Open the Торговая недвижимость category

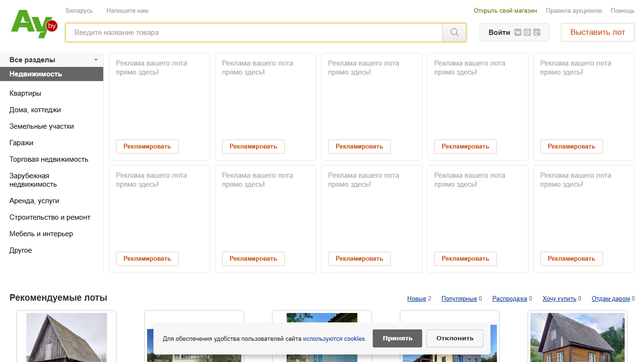tap(49, 159)
